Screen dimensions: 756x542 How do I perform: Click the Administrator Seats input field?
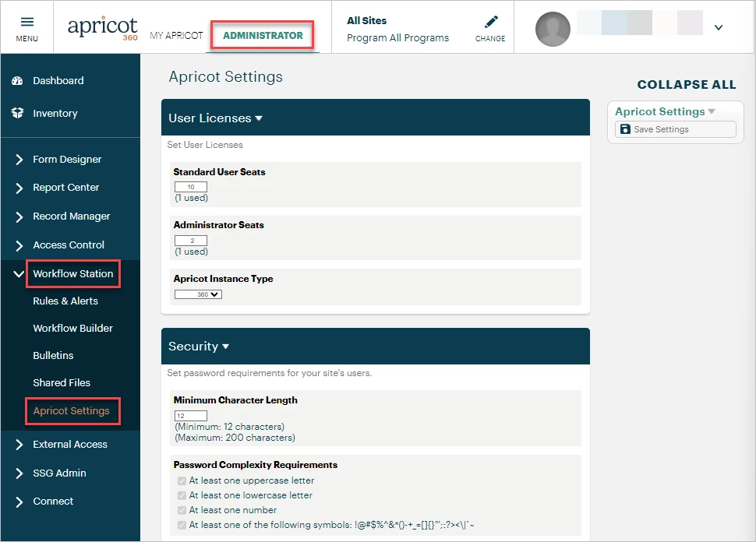(191, 241)
